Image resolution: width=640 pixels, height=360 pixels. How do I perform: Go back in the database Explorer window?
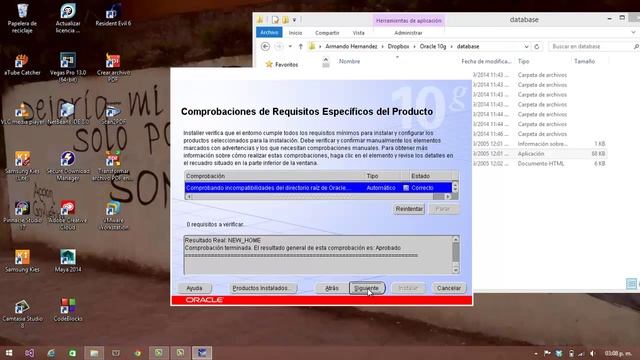[265, 47]
